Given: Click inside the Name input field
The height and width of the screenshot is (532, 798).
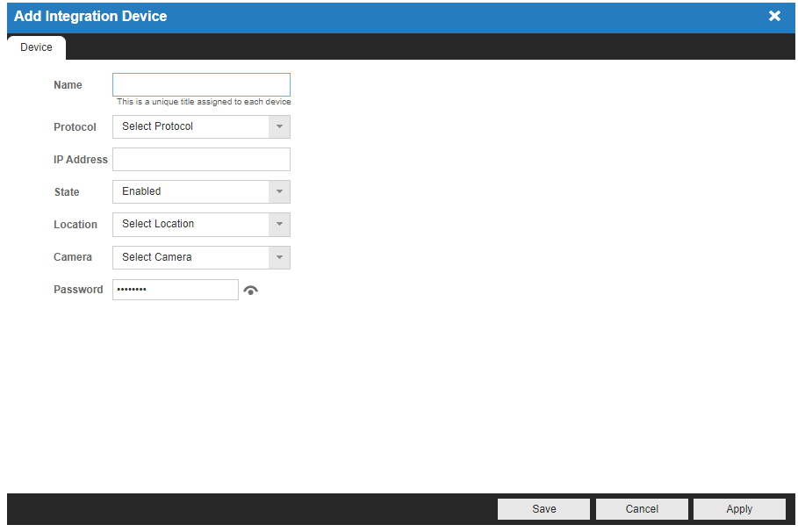Looking at the screenshot, I should pyautogui.click(x=200, y=84).
